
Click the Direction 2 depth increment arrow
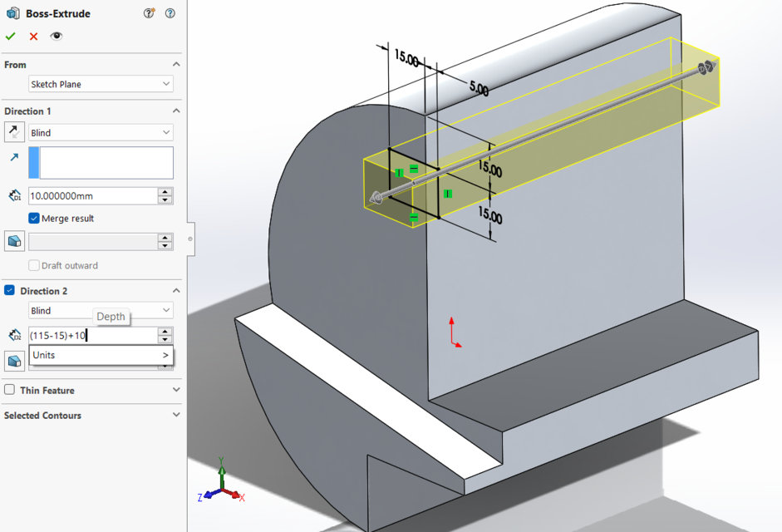pyautogui.click(x=164, y=331)
